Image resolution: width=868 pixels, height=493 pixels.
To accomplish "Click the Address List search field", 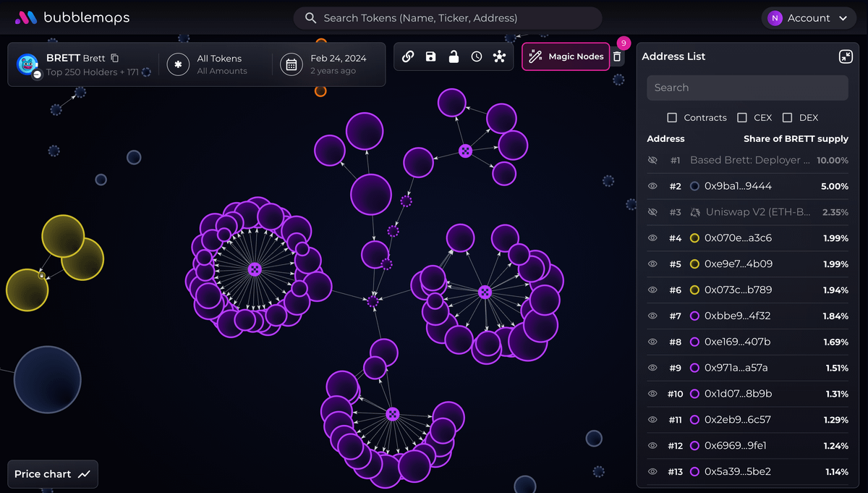I will pyautogui.click(x=747, y=88).
